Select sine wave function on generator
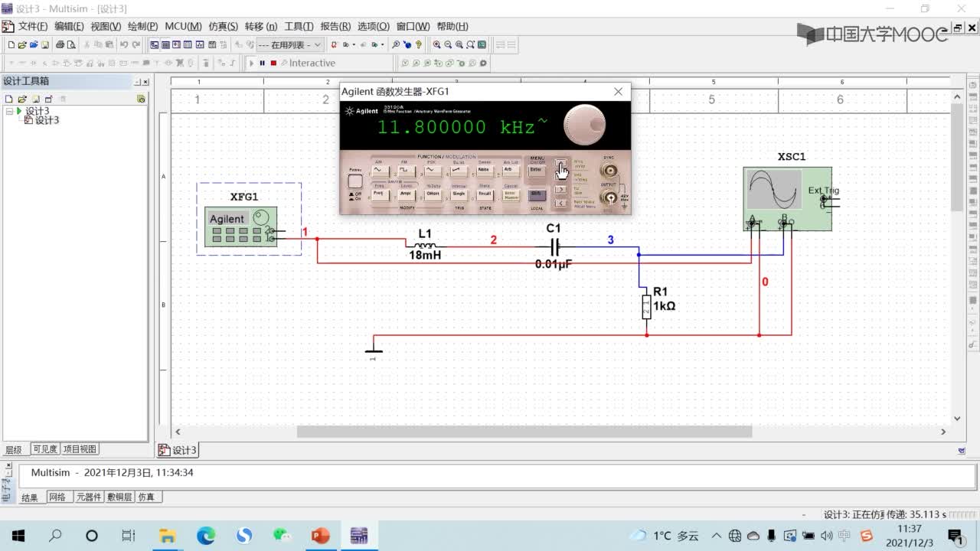 379,171
